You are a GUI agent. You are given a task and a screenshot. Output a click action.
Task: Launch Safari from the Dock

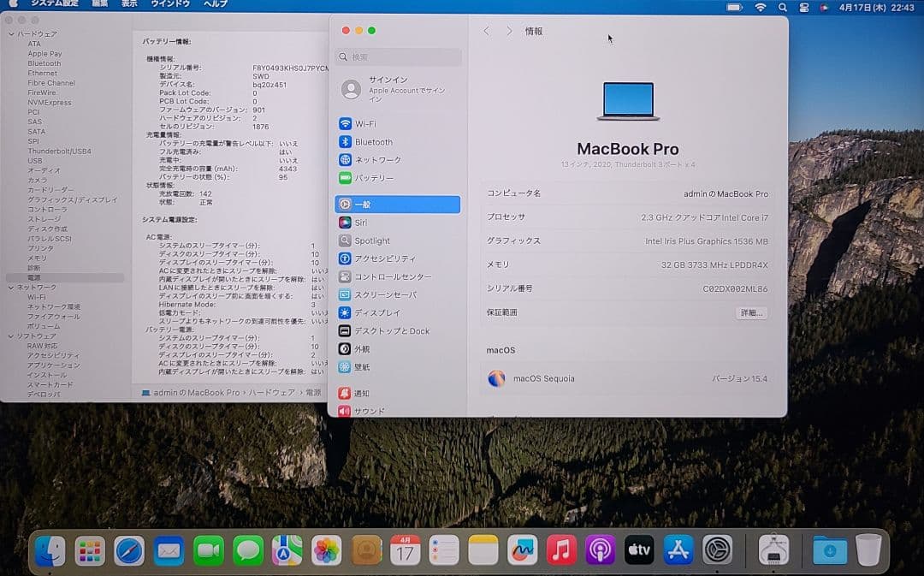128,551
